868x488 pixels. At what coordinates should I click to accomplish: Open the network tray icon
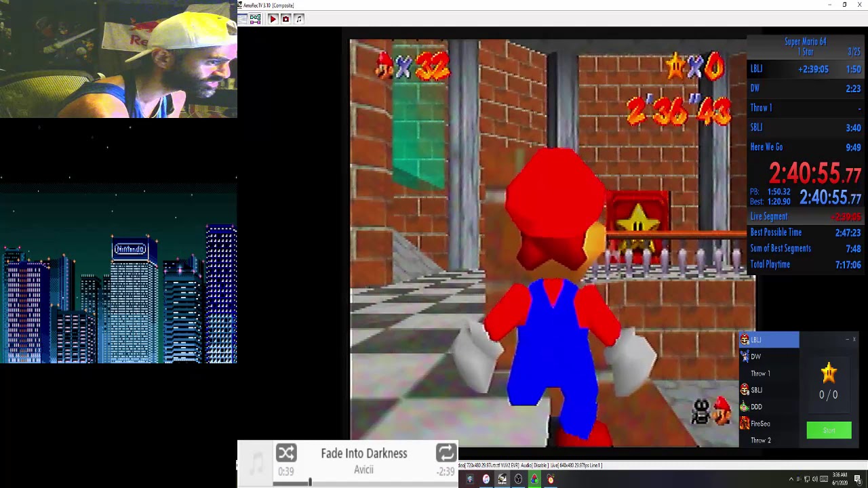click(x=807, y=480)
